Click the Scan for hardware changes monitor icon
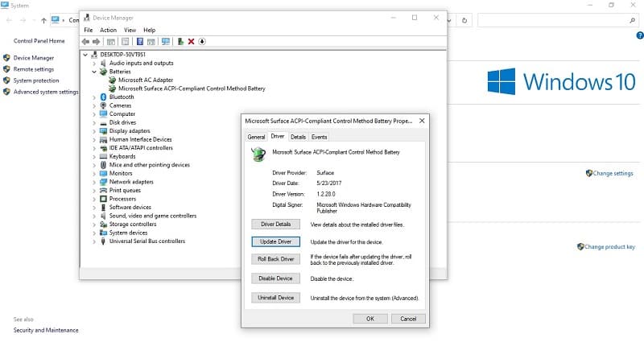The image size is (644, 342). (166, 42)
